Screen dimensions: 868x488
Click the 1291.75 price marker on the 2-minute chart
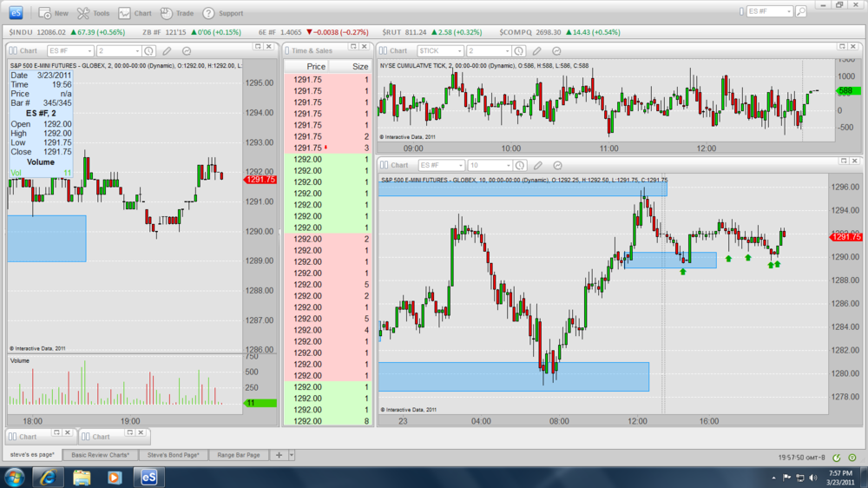click(x=260, y=180)
